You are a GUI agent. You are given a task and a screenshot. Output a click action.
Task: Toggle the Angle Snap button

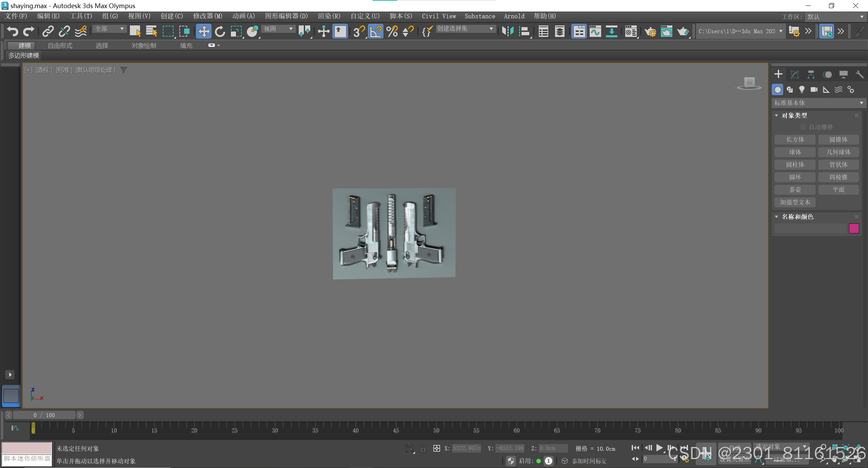click(x=376, y=32)
